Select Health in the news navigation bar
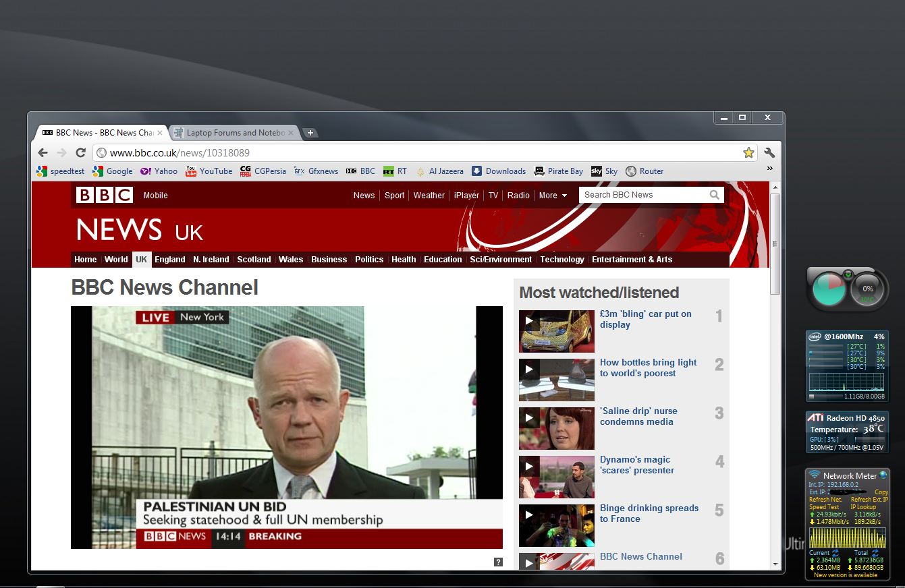This screenshot has width=905, height=588. click(x=404, y=260)
